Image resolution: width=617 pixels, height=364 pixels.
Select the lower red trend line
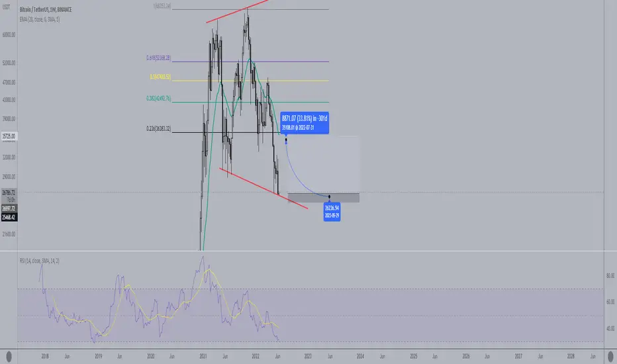click(x=263, y=189)
